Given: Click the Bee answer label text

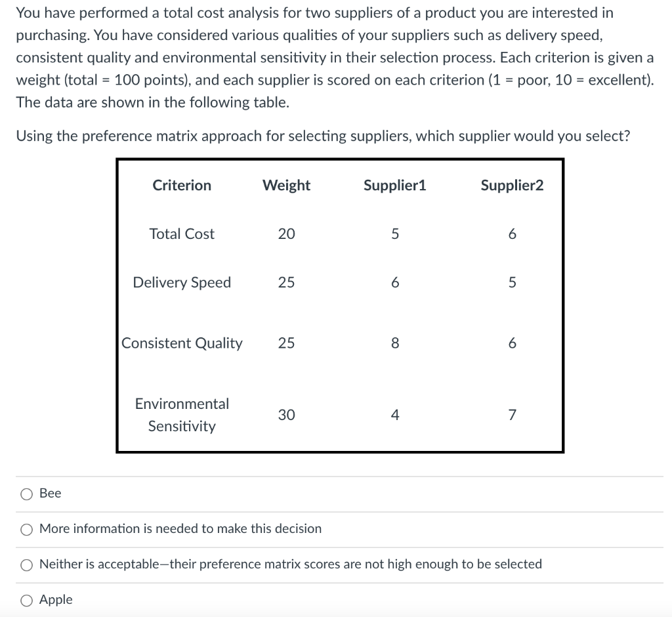Looking at the screenshot, I should (x=49, y=494).
